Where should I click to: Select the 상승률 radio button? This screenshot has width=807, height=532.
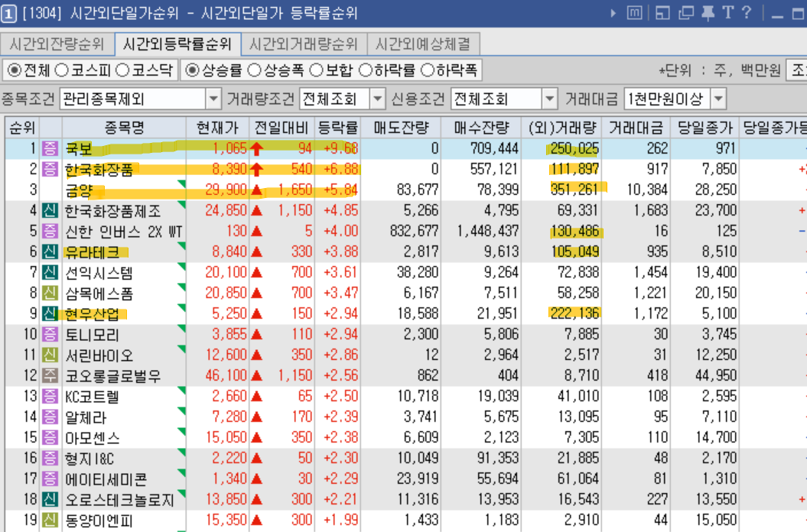pos(192,70)
